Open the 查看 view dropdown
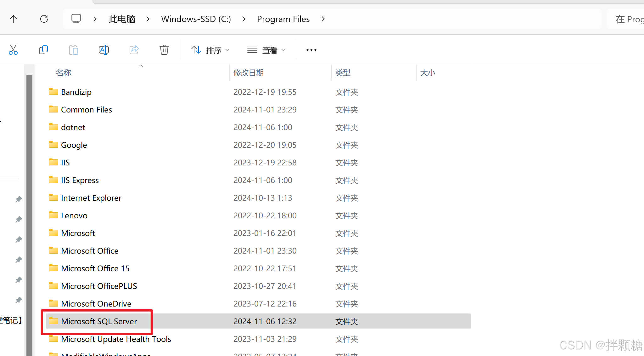 [x=266, y=50]
